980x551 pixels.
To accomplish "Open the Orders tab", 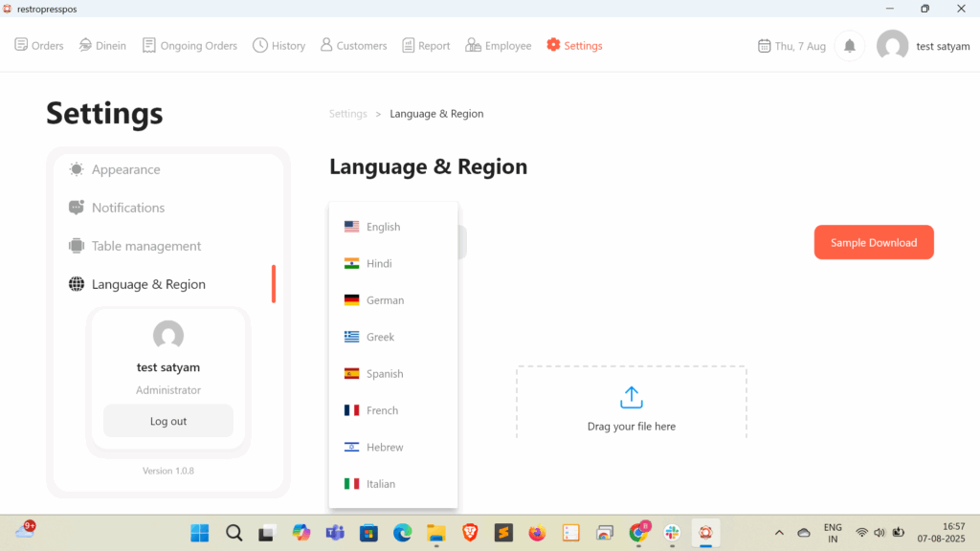I will click(39, 46).
